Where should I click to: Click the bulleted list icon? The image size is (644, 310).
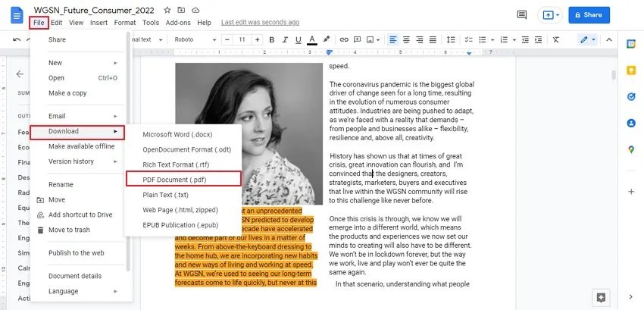(x=483, y=40)
